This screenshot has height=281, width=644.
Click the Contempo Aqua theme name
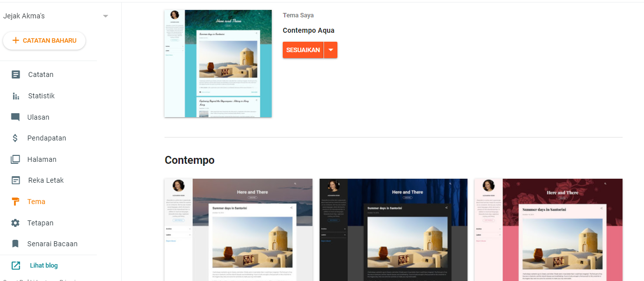click(x=309, y=30)
